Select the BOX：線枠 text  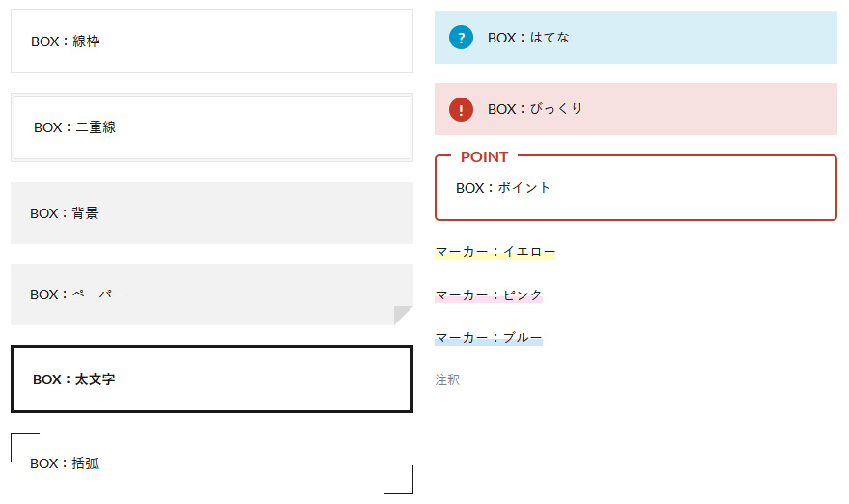click(x=65, y=42)
